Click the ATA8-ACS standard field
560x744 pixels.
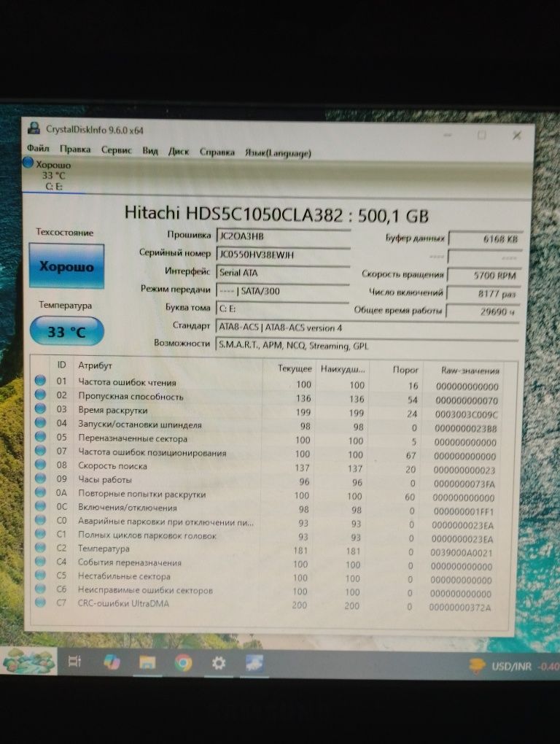point(367,328)
